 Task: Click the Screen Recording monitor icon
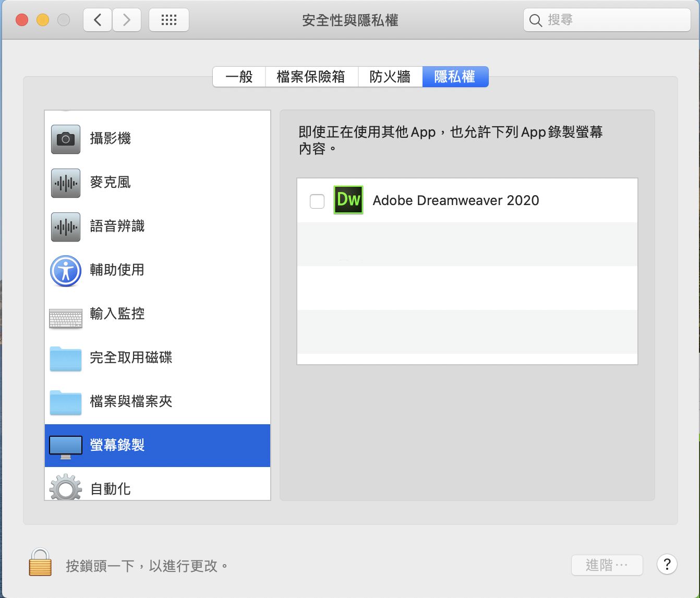(x=66, y=447)
